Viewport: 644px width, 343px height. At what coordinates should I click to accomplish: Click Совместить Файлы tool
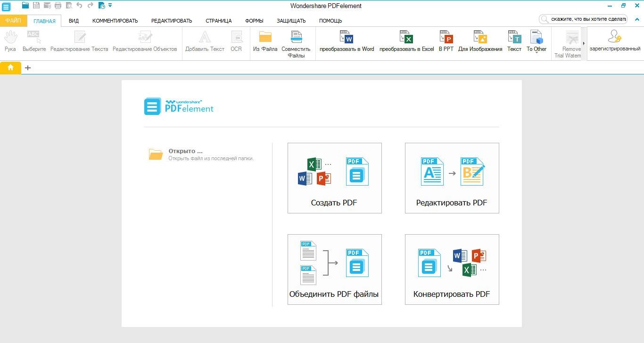click(x=296, y=44)
